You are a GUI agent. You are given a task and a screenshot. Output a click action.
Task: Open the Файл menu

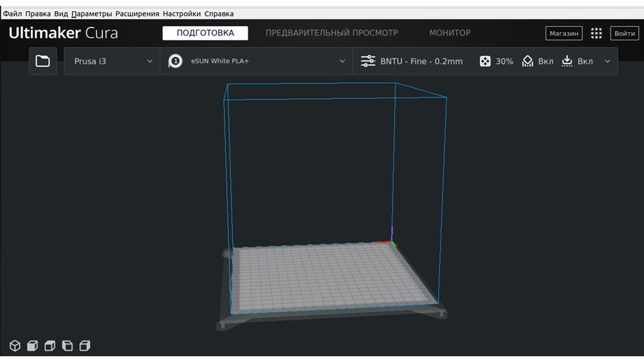12,13
